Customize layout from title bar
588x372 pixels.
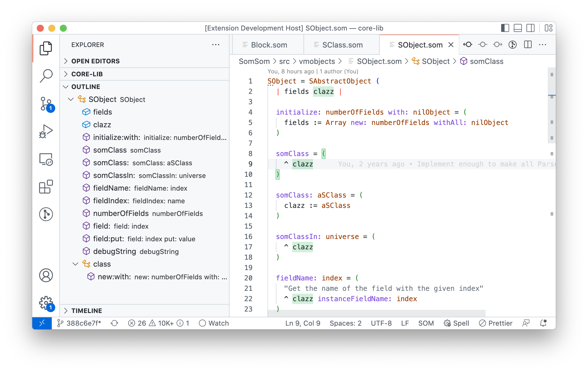[x=548, y=28]
